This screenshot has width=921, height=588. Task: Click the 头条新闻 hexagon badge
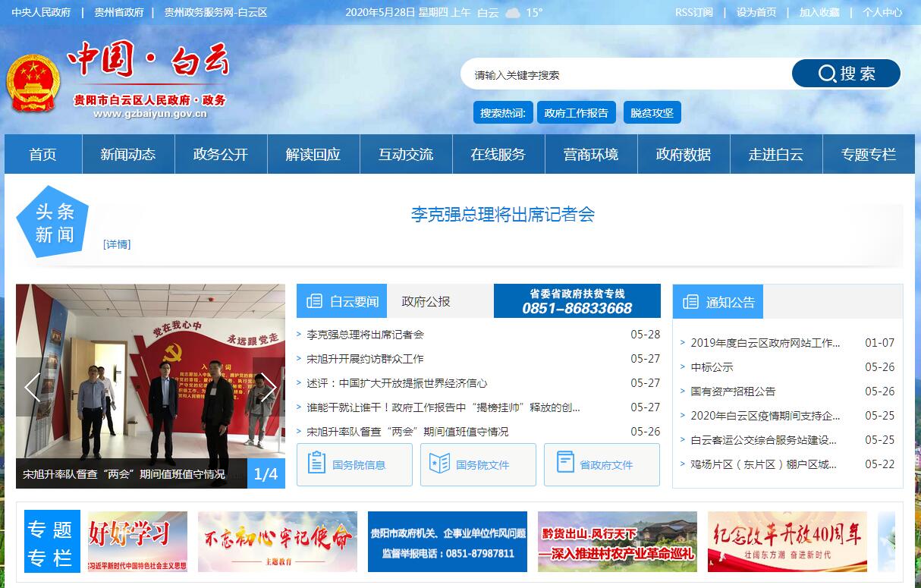coord(52,222)
